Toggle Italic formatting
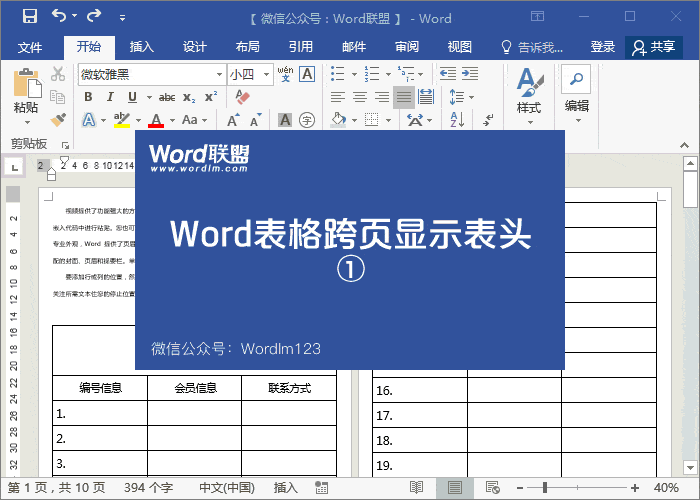The image size is (700, 500). (x=108, y=97)
